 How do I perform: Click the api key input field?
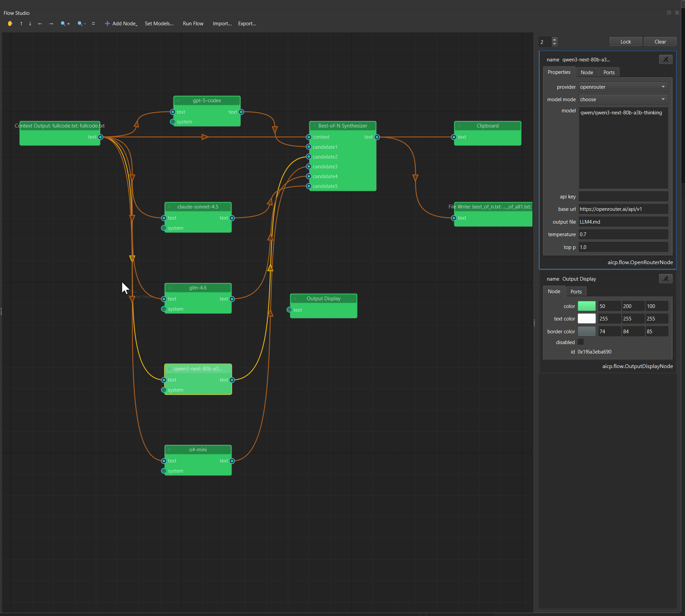point(623,197)
